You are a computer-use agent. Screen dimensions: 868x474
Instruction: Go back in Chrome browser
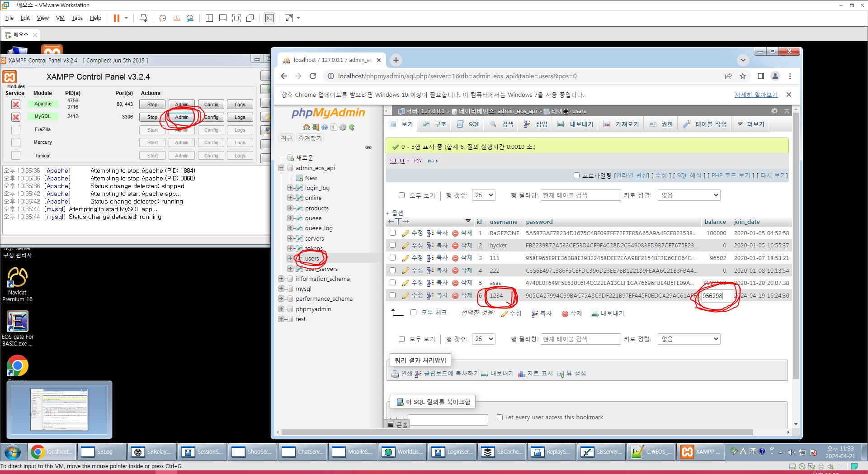pos(284,76)
